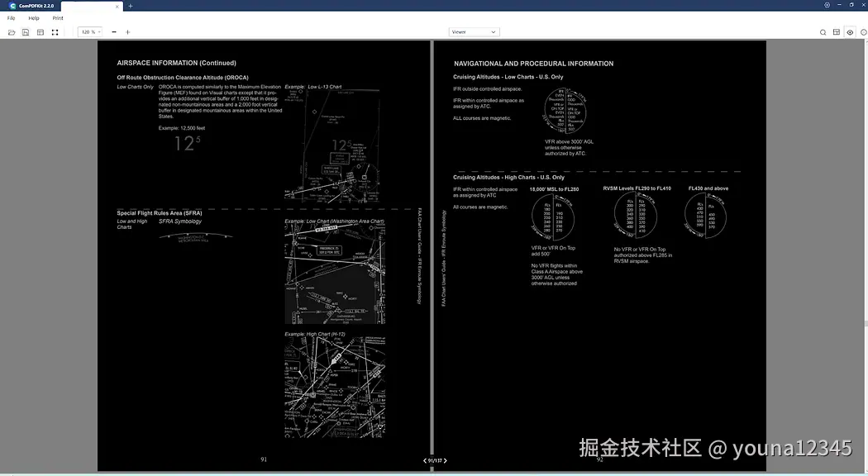Viewport: 868px width, 476px height.
Task: Click the '18,000' MSL to FL280' label
Action: point(554,189)
